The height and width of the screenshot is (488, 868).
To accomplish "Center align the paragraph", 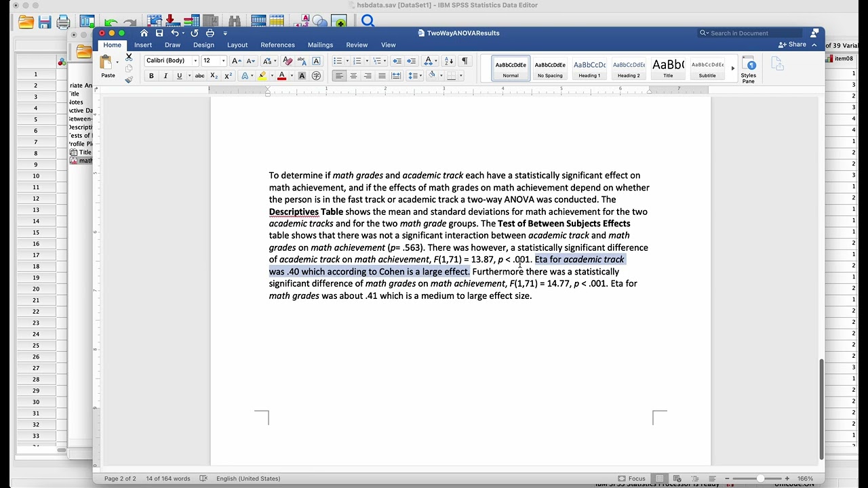I will (x=353, y=76).
